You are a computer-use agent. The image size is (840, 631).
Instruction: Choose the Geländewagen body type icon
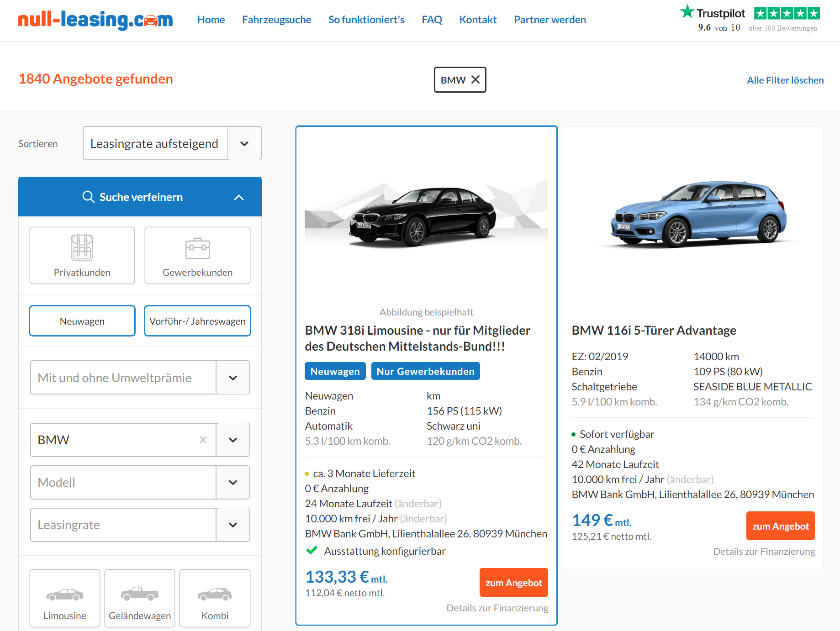point(140,594)
